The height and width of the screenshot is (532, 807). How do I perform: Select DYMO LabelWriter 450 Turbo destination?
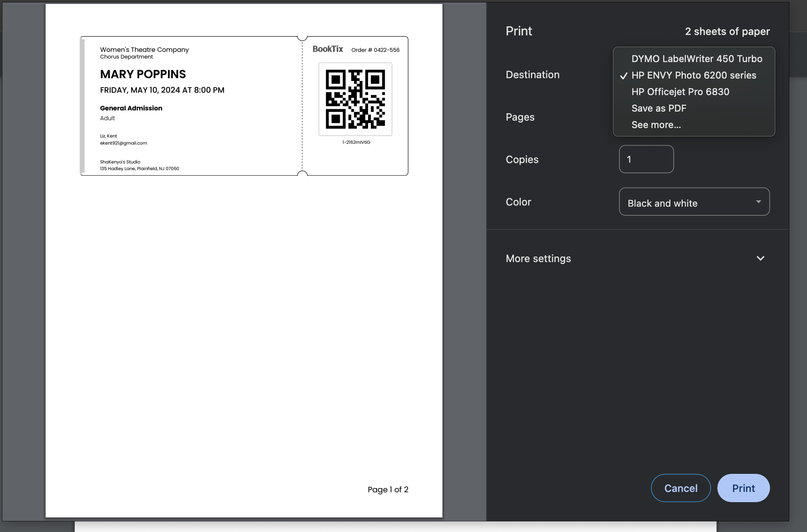point(694,59)
